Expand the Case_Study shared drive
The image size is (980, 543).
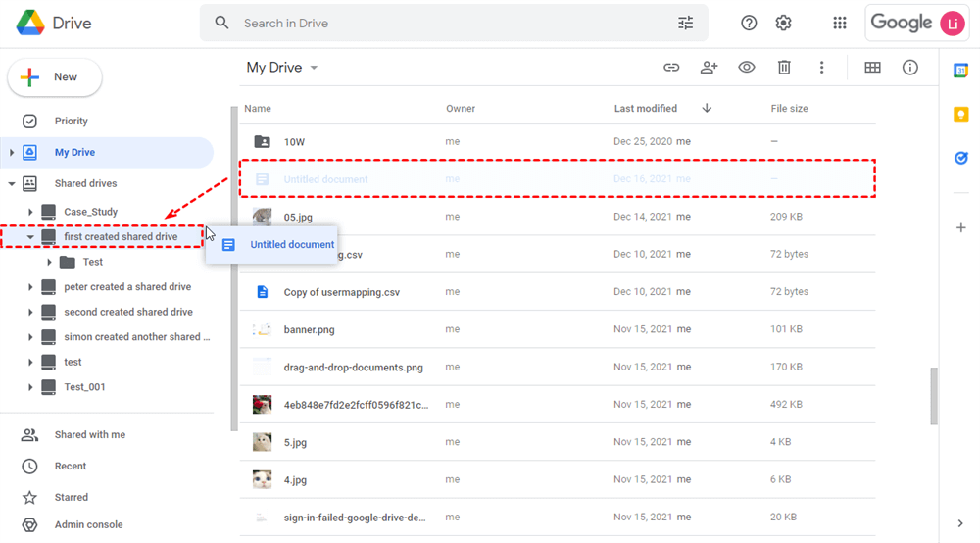[31, 212]
